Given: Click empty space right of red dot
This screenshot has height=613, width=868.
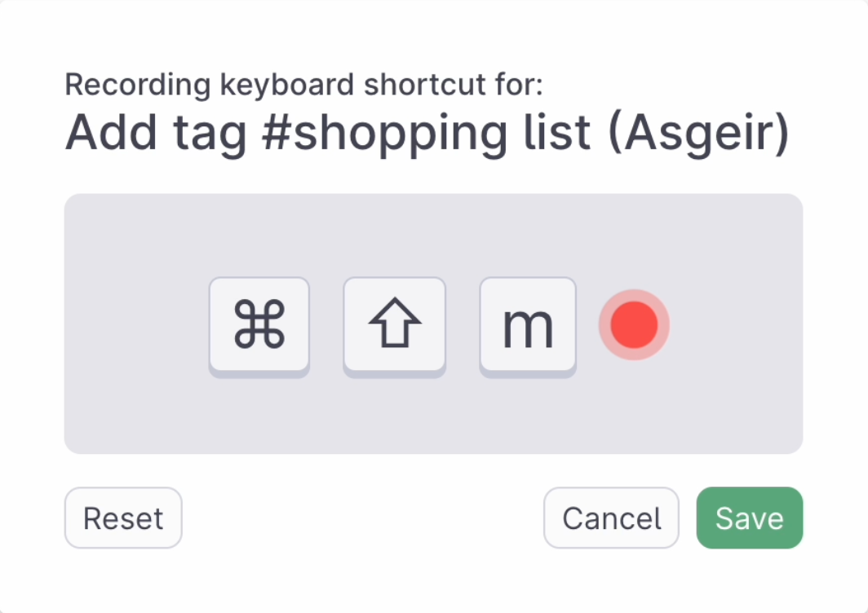Looking at the screenshot, I should pos(736,324).
